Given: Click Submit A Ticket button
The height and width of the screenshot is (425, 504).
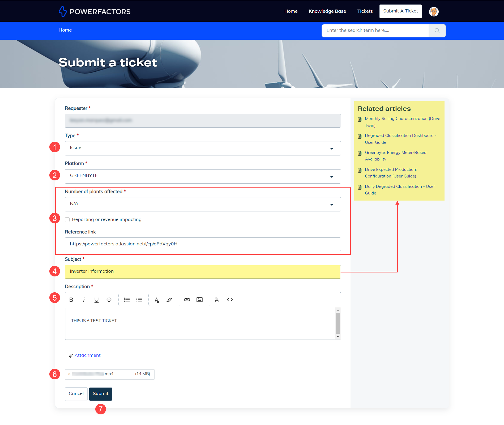Looking at the screenshot, I should (400, 11).
